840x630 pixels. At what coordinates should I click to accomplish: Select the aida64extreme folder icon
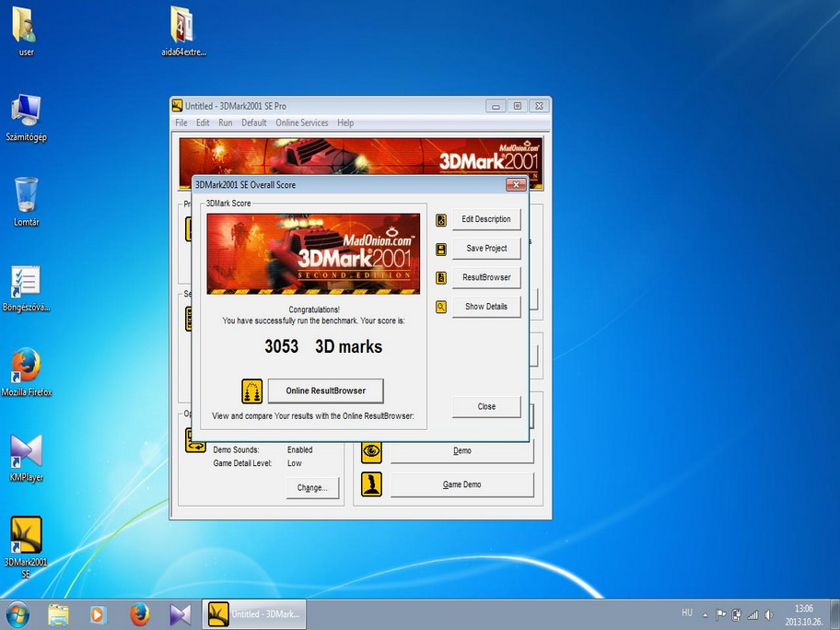coord(183,30)
